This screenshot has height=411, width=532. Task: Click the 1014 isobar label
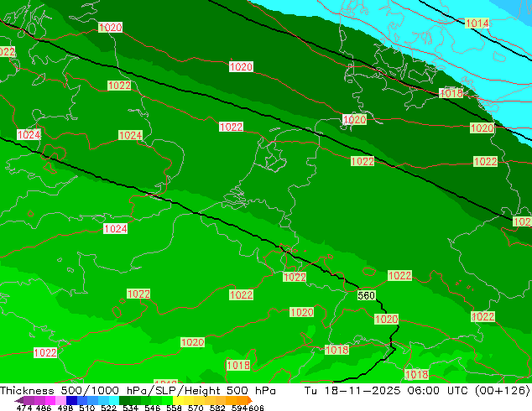pos(477,23)
